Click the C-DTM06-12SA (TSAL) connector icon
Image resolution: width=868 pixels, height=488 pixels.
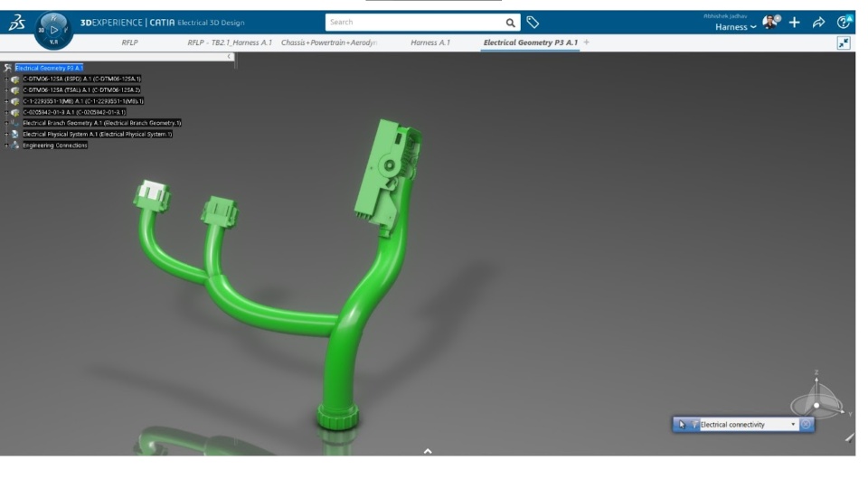15,90
